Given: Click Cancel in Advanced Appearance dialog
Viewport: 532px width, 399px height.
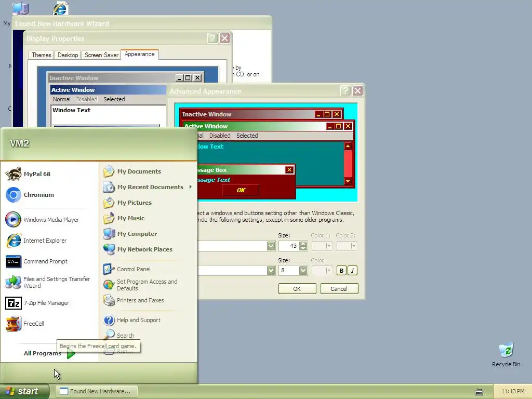Looking at the screenshot, I should 339,289.
